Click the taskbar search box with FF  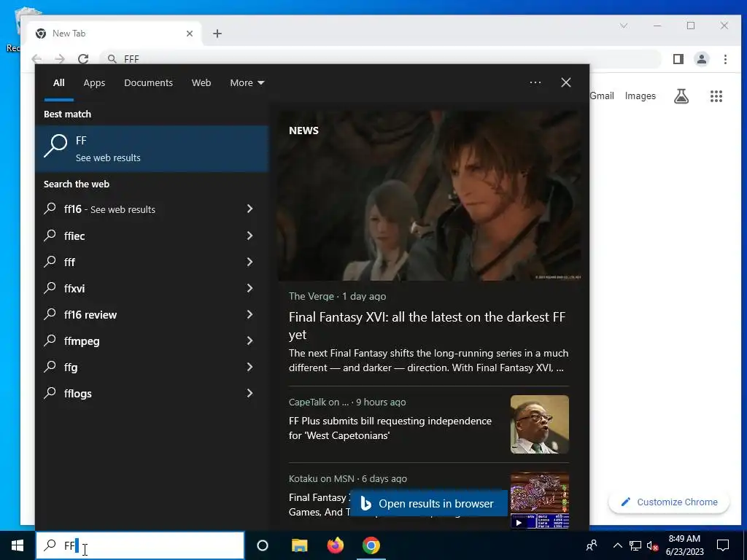pos(140,545)
